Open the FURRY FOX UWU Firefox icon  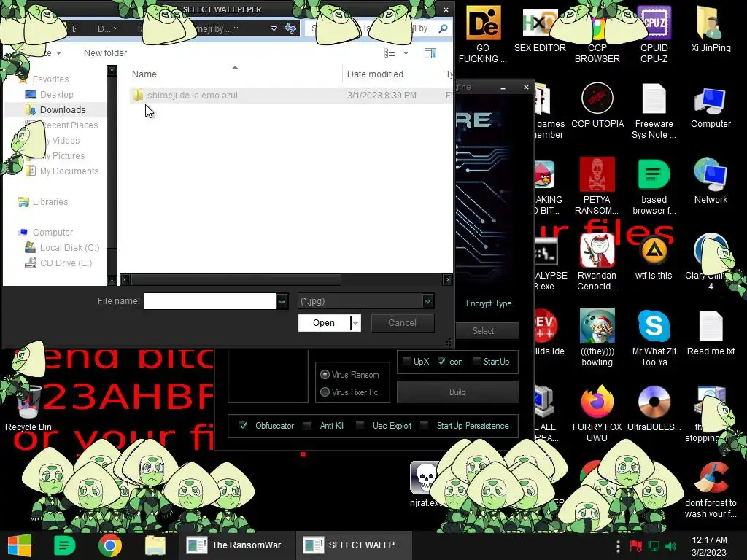point(597,414)
